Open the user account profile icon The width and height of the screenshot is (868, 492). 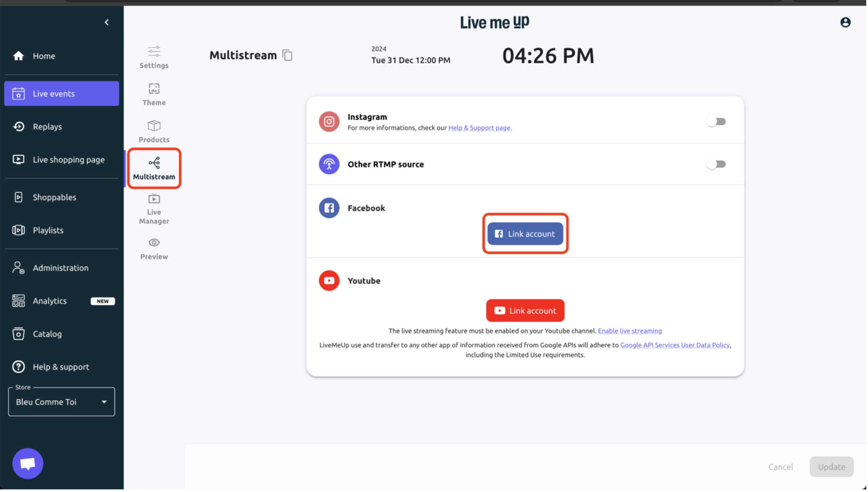pyautogui.click(x=845, y=23)
